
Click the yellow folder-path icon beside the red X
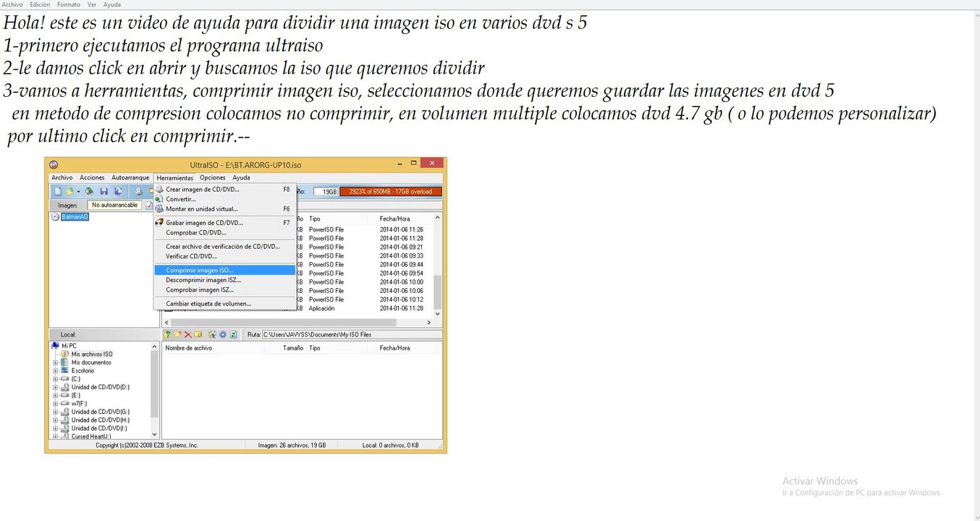coord(198,334)
